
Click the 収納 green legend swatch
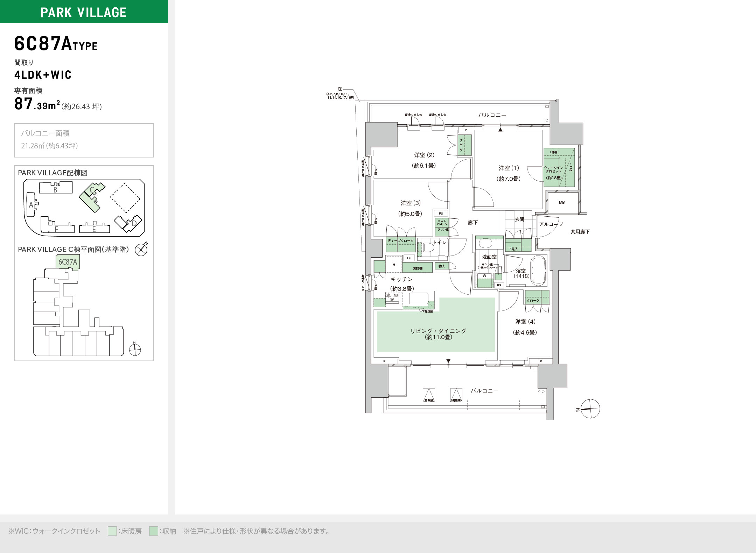tap(153, 531)
